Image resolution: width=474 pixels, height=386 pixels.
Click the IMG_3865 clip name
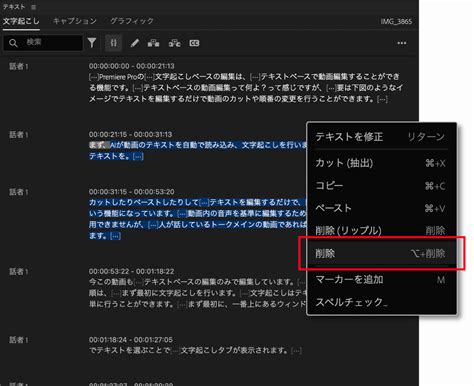(396, 22)
